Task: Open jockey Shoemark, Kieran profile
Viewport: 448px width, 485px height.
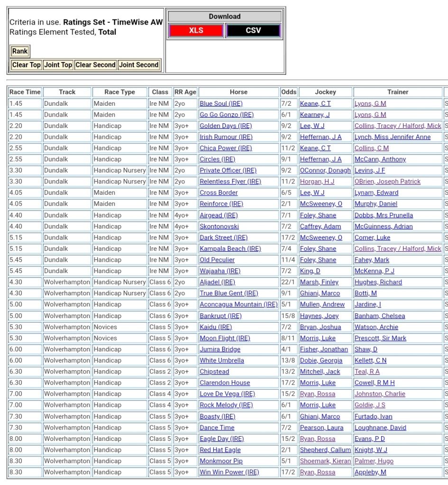Action: (325, 461)
